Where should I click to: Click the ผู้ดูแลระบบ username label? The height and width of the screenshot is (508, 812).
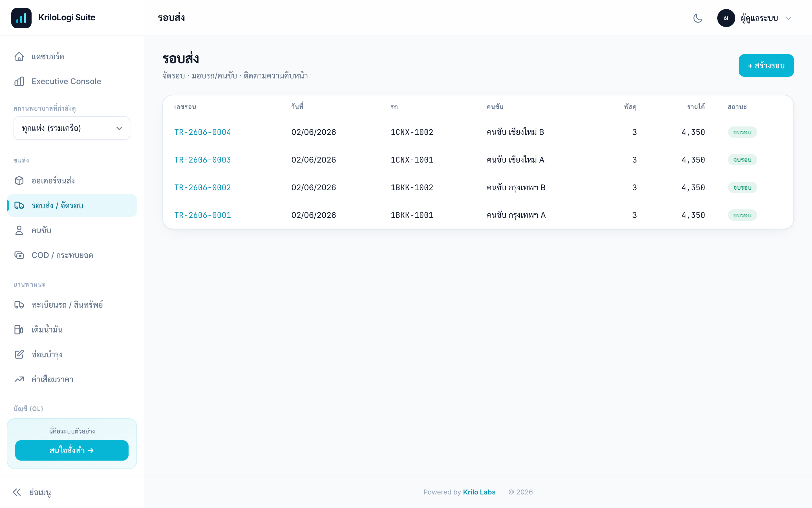(x=759, y=18)
